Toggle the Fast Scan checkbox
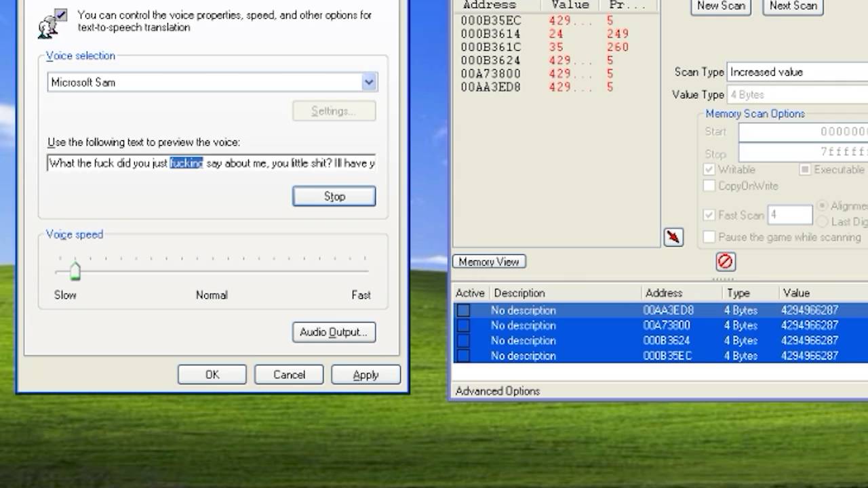Screen dimensions: 868x488 click(709, 215)
